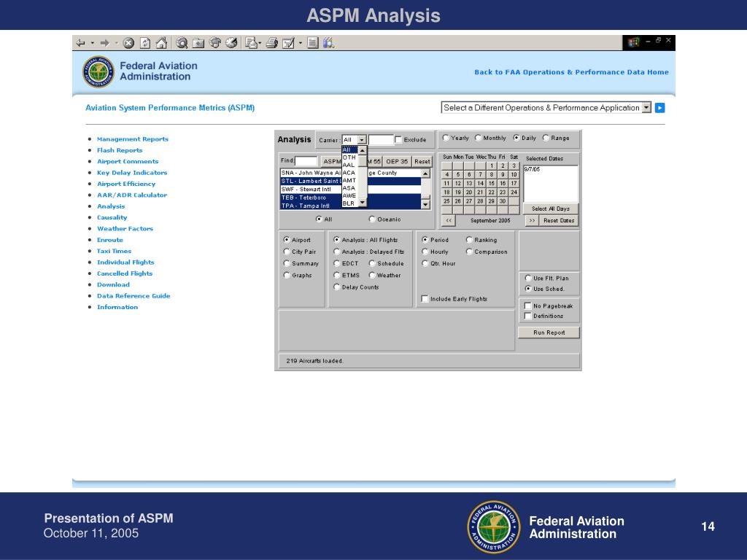Open the Favorites folder icon
747x560 pixels.
[x=198, y=43]
